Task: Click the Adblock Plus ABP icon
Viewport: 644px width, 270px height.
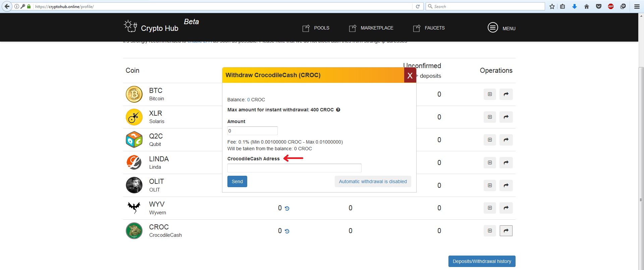Action: (611, 6)
